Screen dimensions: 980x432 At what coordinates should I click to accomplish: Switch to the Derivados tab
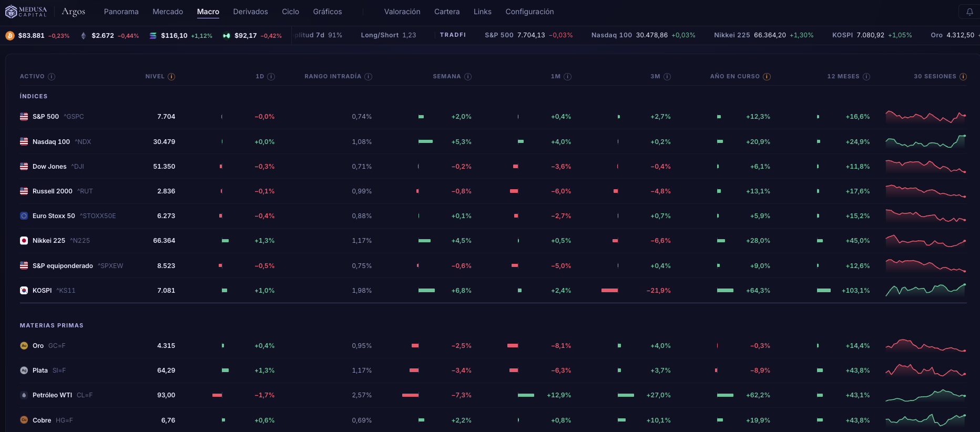point(250,12)
